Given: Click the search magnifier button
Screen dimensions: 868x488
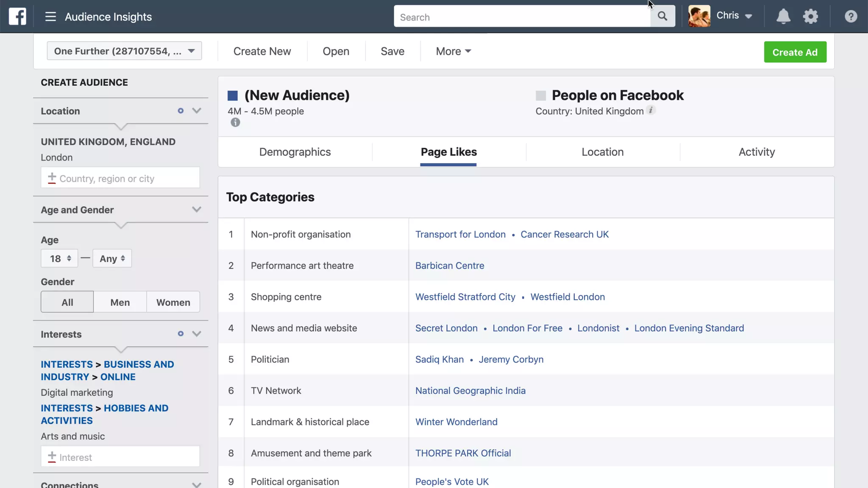Looking at the screenshot, I should pyautogui.click(x=662, y=17).
